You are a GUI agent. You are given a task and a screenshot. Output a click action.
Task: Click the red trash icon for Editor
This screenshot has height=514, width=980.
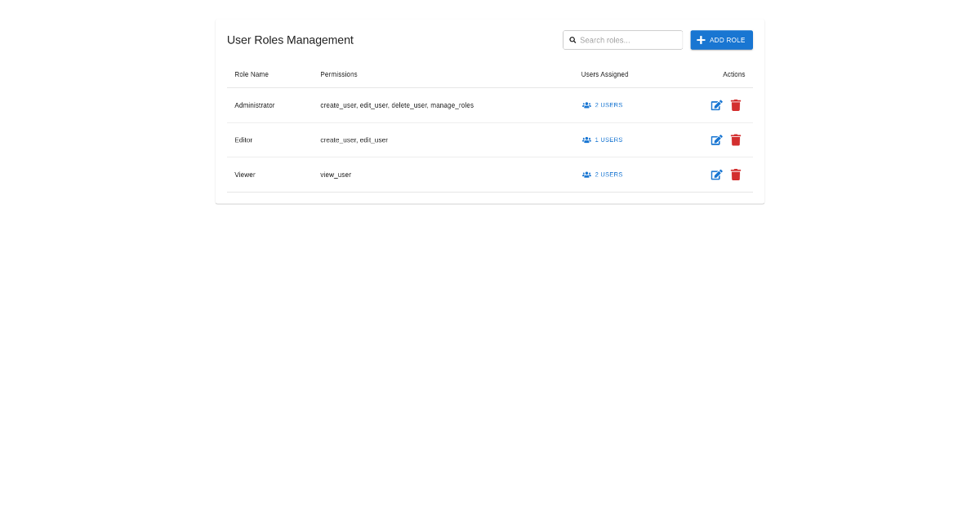tap(736, 140)
